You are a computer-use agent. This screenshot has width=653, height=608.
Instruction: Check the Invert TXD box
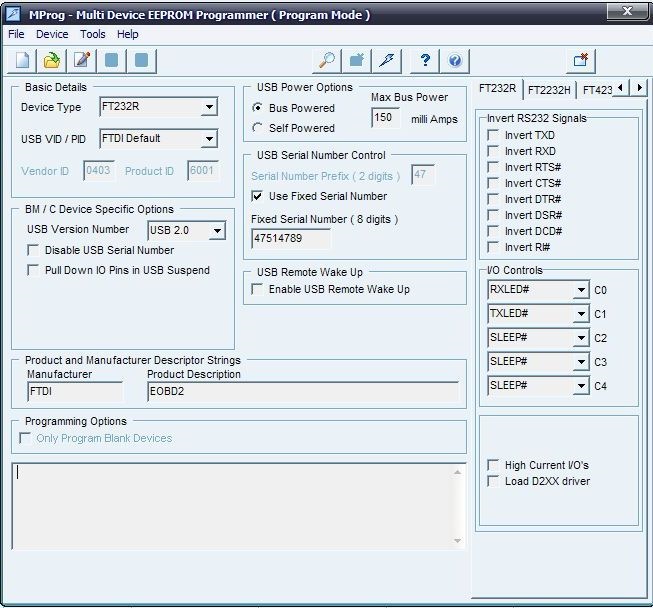493,135
